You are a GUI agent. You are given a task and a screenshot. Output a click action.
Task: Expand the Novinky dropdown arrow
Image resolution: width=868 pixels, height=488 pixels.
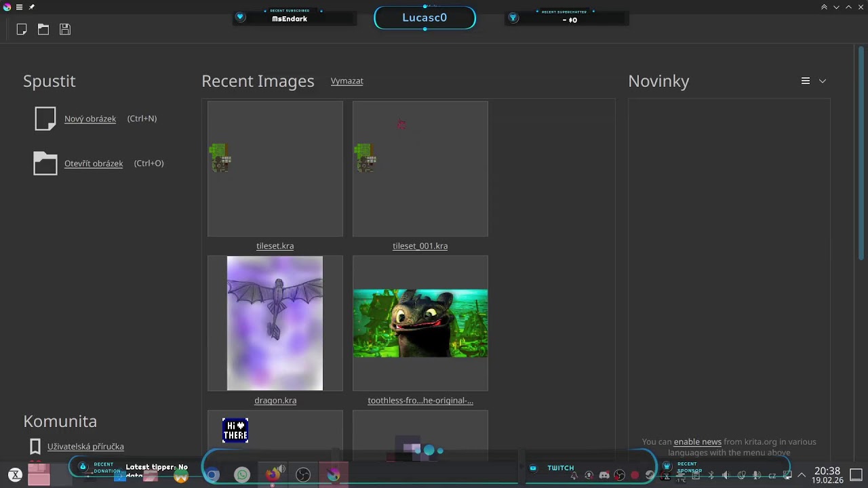tap(823, 81)
